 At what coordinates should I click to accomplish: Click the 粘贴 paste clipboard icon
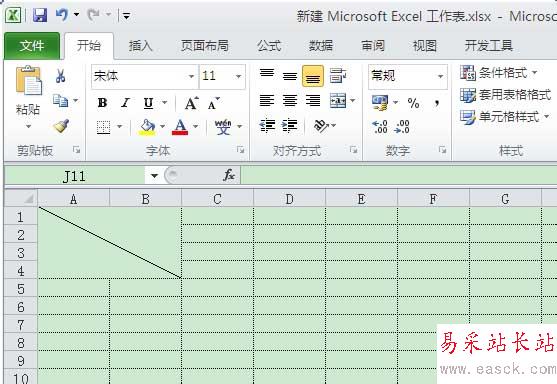(x=28, y=81)
